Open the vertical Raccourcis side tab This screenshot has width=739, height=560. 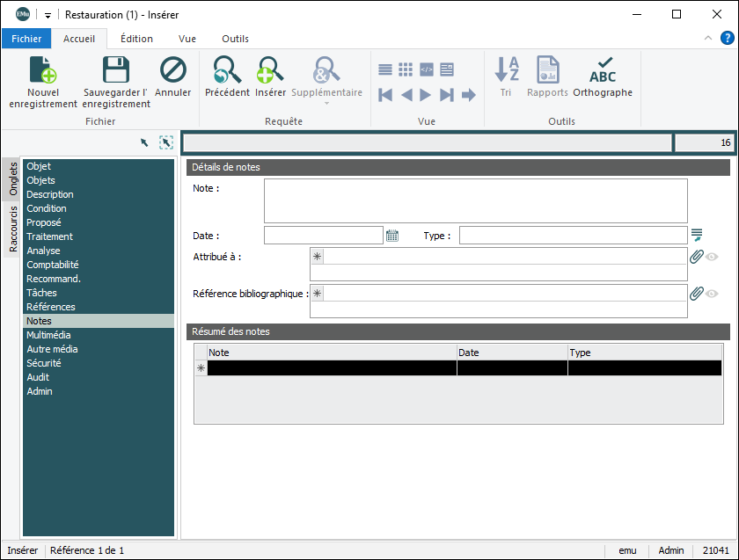pyautogui.click(x=13, y=229)
